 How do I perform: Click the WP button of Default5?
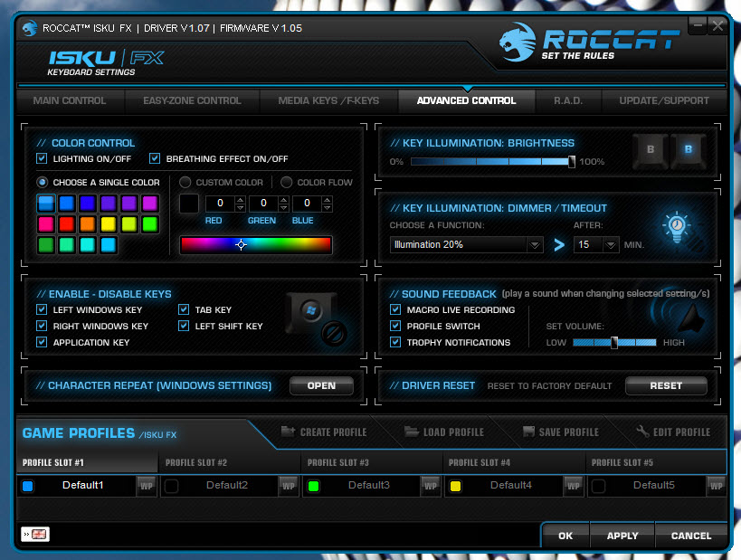716,486
